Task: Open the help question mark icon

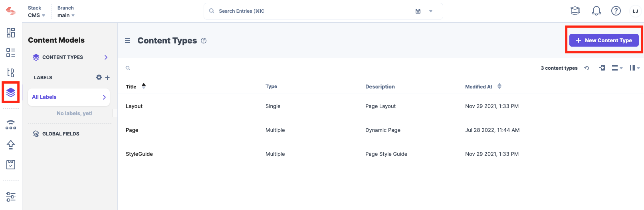Action: [616, 11]
